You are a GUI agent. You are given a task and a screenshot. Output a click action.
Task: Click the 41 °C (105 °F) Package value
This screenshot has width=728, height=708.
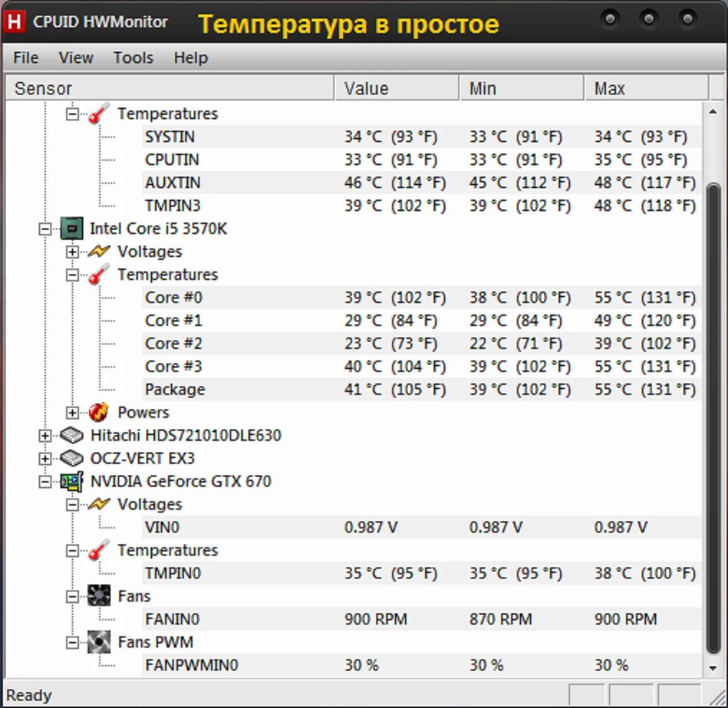[395, 389]
